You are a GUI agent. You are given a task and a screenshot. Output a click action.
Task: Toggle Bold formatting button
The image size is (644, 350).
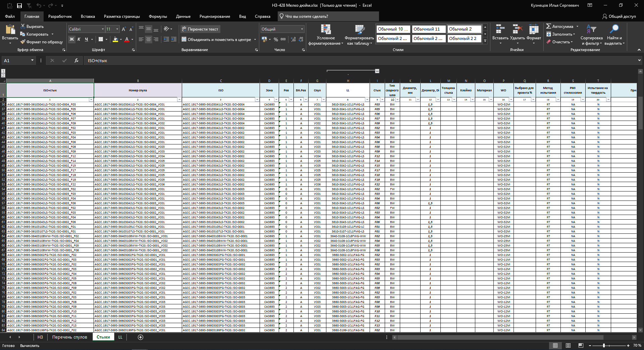click(71, 39)
